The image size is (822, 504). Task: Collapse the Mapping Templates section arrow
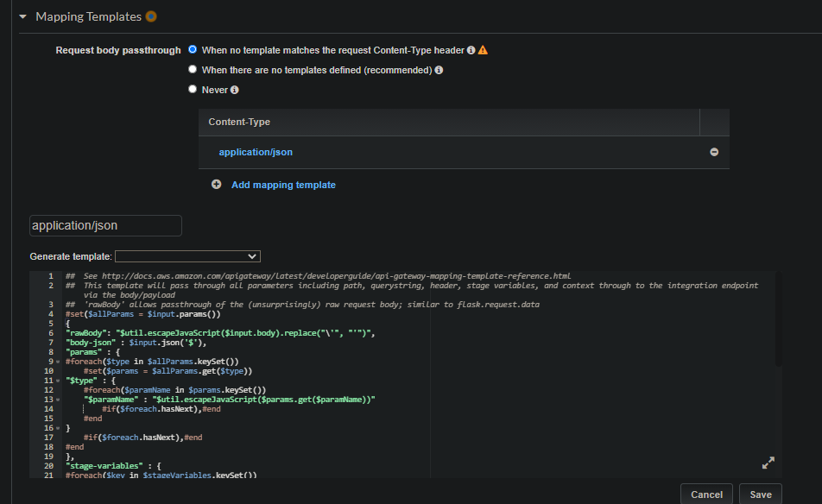pos(22,16)
